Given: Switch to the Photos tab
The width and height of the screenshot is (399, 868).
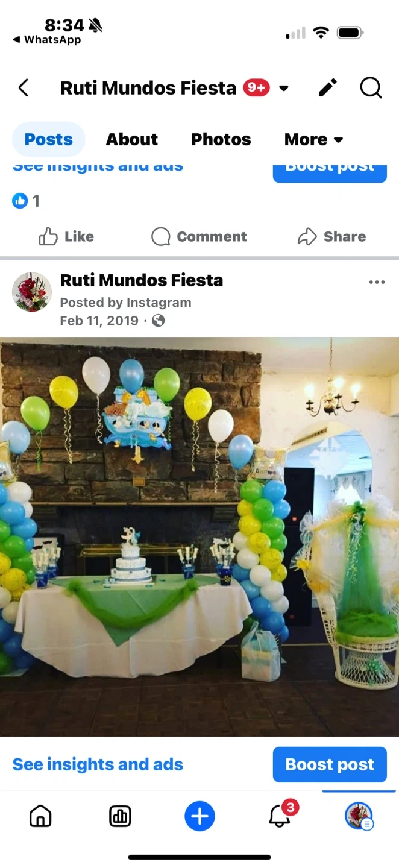Looking at the screenshot, I should click(221, 139).
